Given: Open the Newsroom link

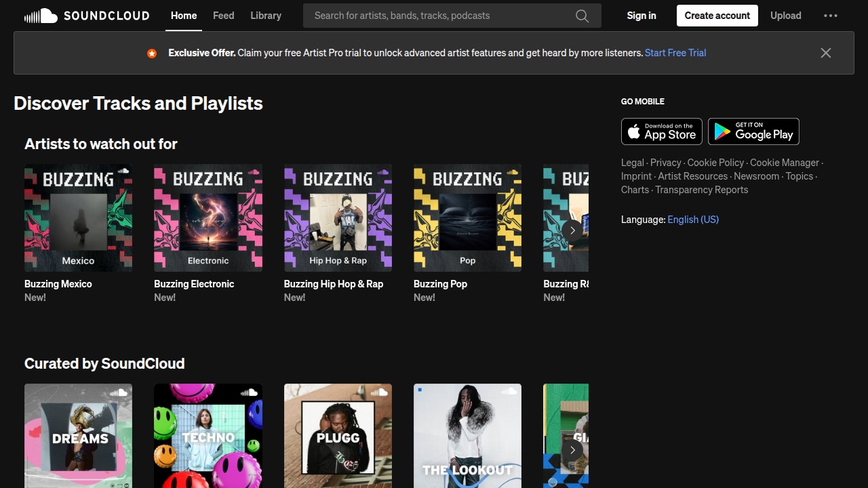Looking at the screenshot, I should point(757,176).
